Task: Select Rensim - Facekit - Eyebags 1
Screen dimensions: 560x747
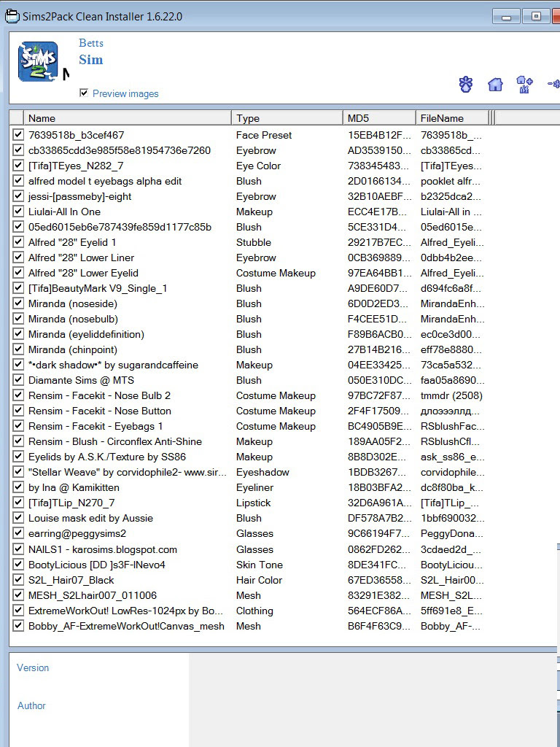Action: pos(249,426)
